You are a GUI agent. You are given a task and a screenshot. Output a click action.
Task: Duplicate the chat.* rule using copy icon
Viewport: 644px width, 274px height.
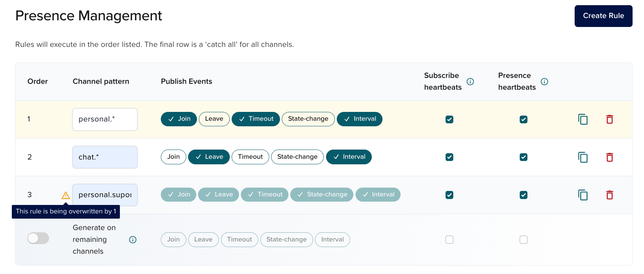583,157
